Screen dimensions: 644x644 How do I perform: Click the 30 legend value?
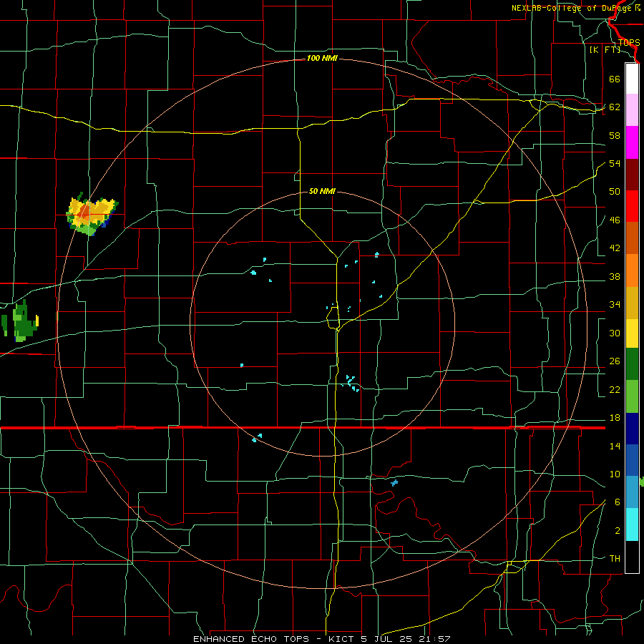615,333
